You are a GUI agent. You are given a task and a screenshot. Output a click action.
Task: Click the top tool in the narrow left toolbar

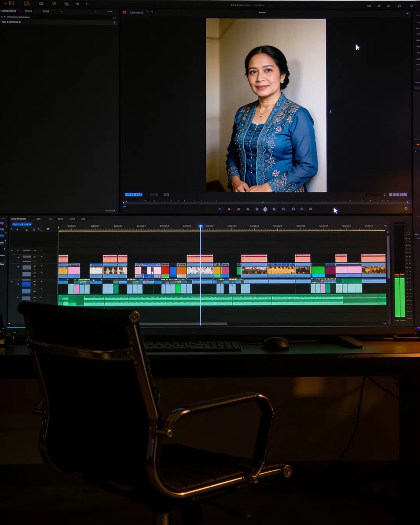coord(2,224)
